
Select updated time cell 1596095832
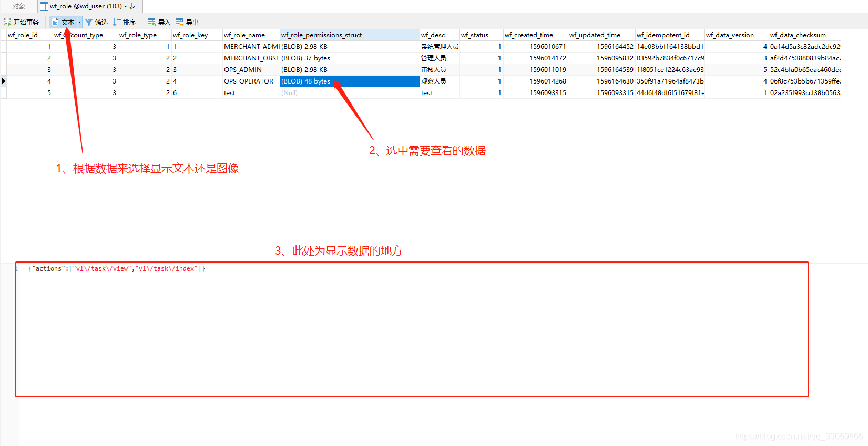point(601,58)
